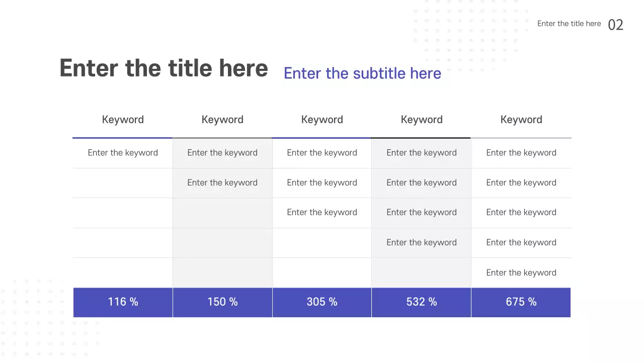This screenshot has height=362, width=644.
Task: Select the 150 % total cell
Action: pyautogui.click(x=222, y=302)
